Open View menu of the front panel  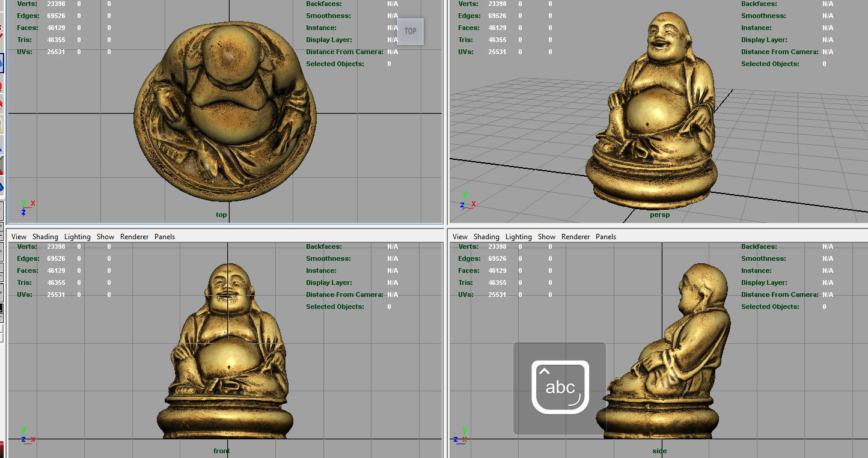19,237
